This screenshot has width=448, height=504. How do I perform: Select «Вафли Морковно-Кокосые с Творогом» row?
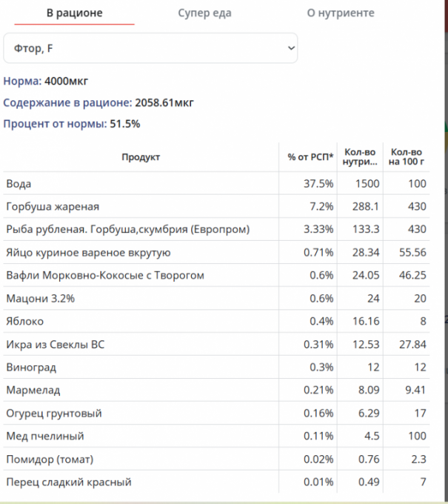[104, 276]
